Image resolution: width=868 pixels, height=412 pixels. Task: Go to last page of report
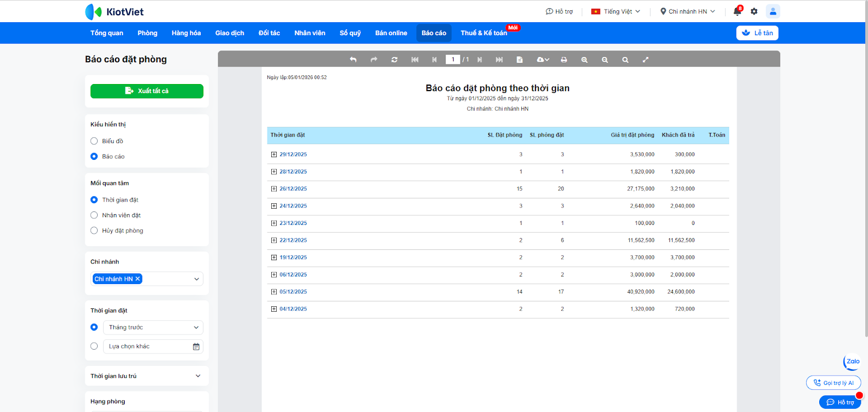click(499, 60)
